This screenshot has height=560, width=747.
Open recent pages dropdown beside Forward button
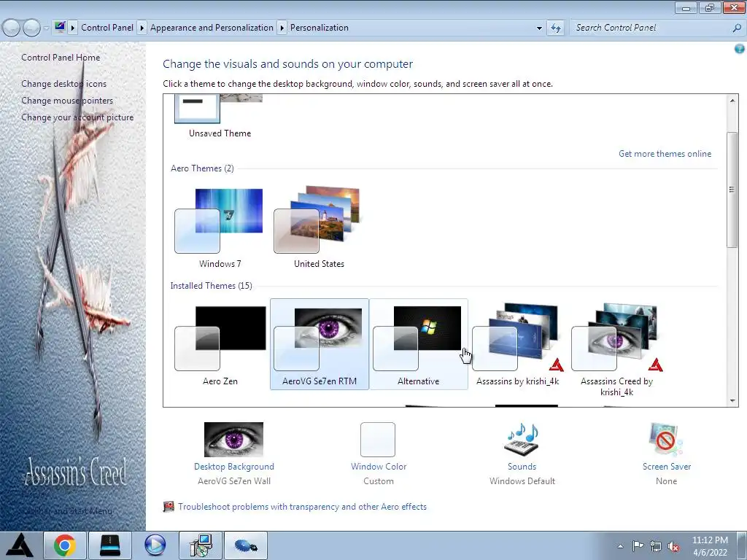[46, 28]
